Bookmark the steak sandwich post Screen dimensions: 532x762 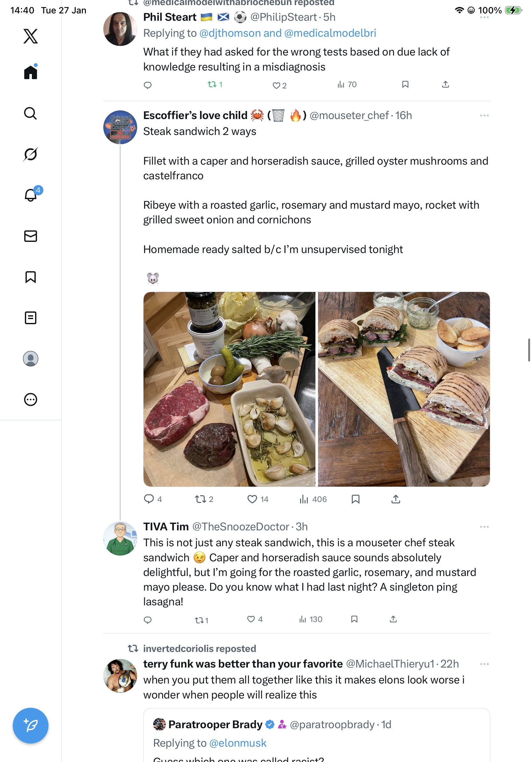pos(356,499)
